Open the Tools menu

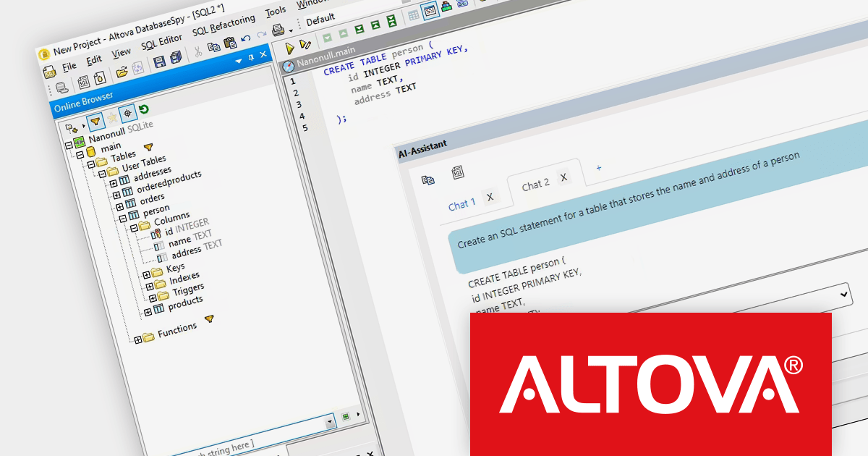(x=276, y=12)
